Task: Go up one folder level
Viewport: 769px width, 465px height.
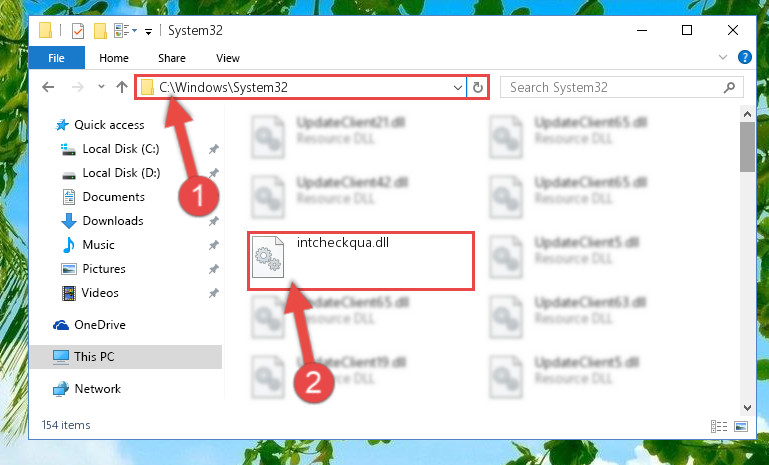Action: (122, 87)
